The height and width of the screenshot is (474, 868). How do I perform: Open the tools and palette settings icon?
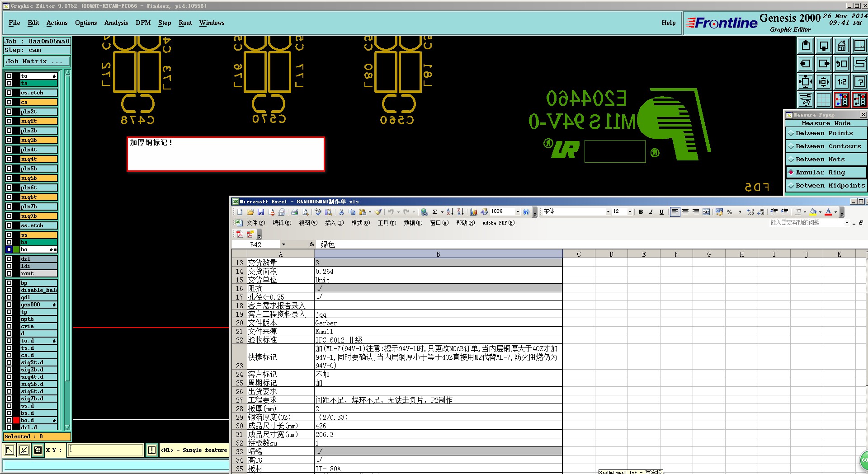coord(805,100)
